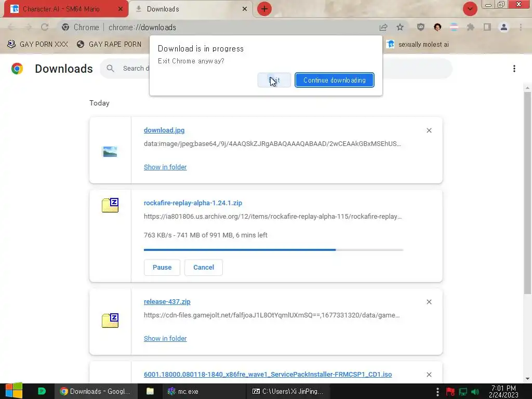532x399 pixels.
Task: Click the scrollbar down arrow
Action: [527, 379]
